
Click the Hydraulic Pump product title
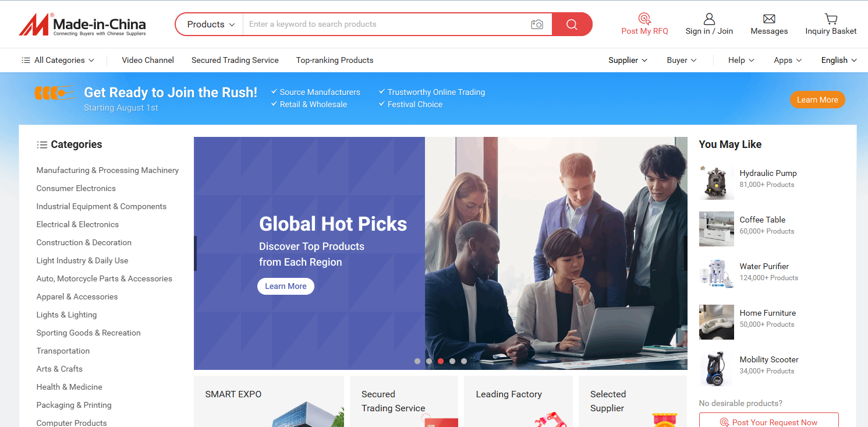tap(768, 173)
